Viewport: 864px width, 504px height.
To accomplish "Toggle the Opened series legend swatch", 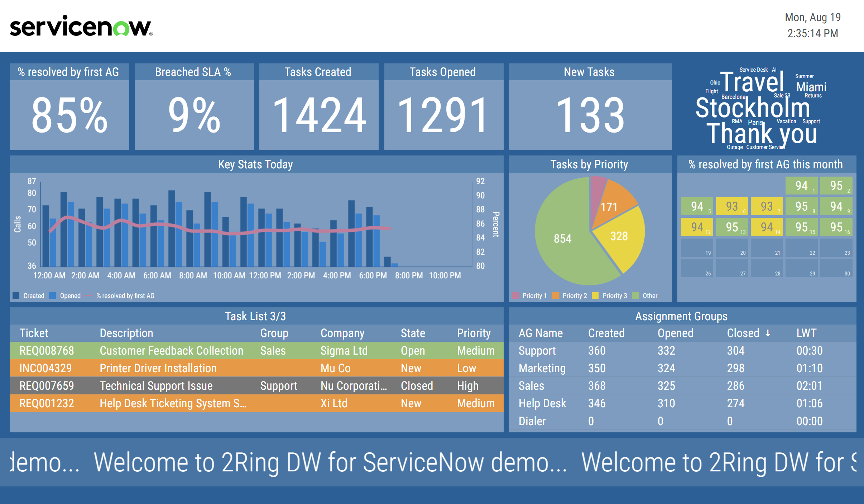I will pos(53,296).
